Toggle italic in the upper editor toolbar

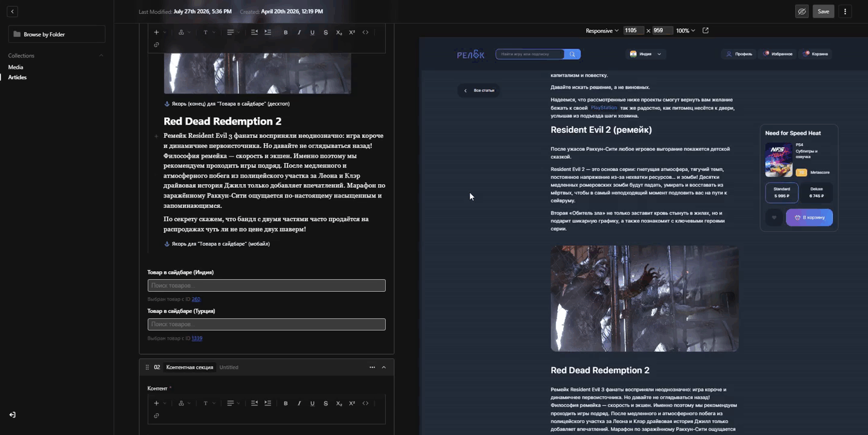point(299,32)
